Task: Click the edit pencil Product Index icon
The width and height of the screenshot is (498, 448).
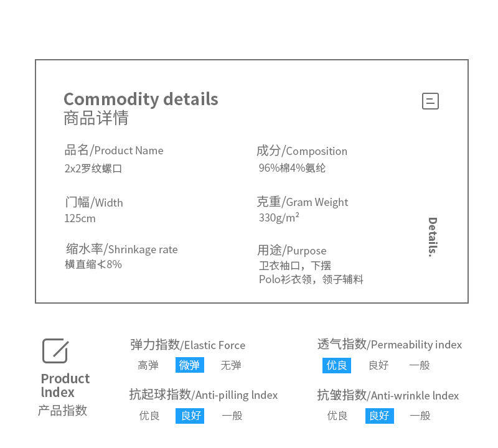Action: (55, 351)
